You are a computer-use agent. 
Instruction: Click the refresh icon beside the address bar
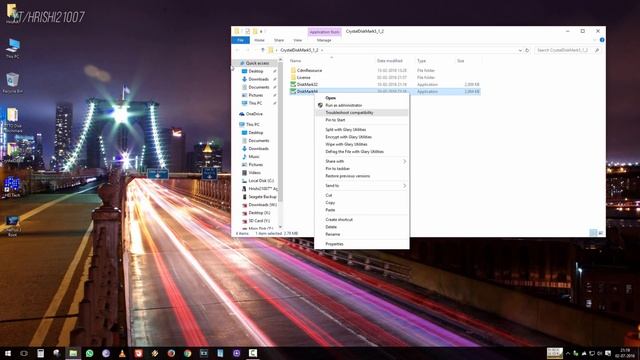click(527, 50)
